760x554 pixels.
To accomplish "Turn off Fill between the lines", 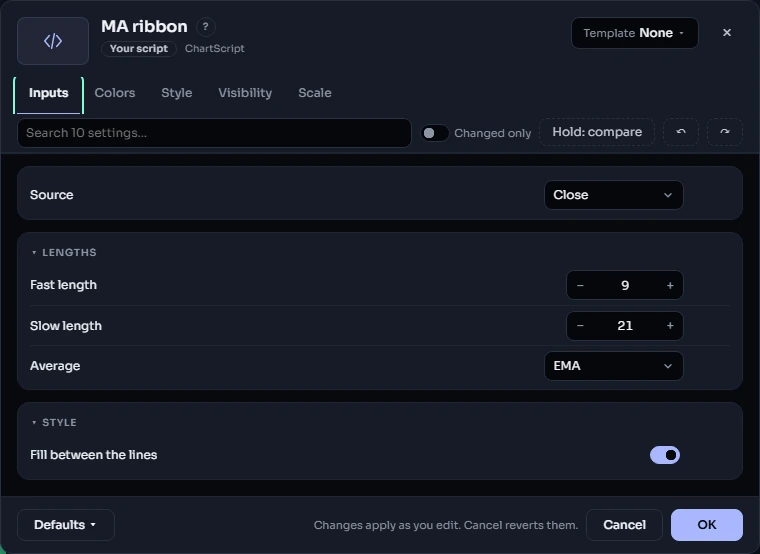I will click(665, 455).
